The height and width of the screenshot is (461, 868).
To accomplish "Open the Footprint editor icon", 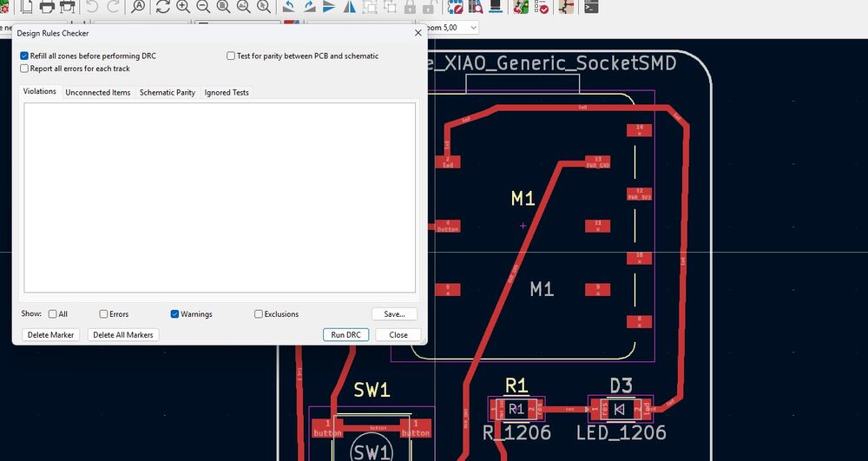I will [455, 7].
